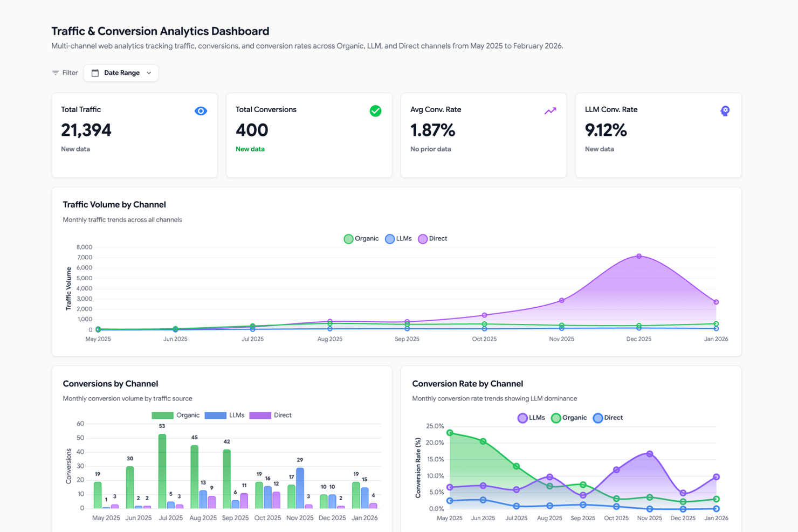Click the green checkmark icon on Total Conversions

tap(375, 110)
